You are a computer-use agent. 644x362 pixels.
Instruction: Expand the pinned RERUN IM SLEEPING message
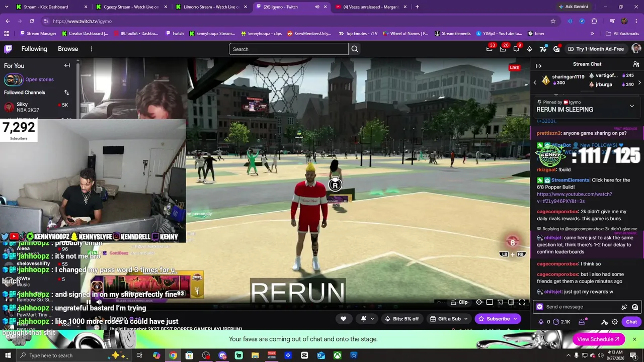632,106
